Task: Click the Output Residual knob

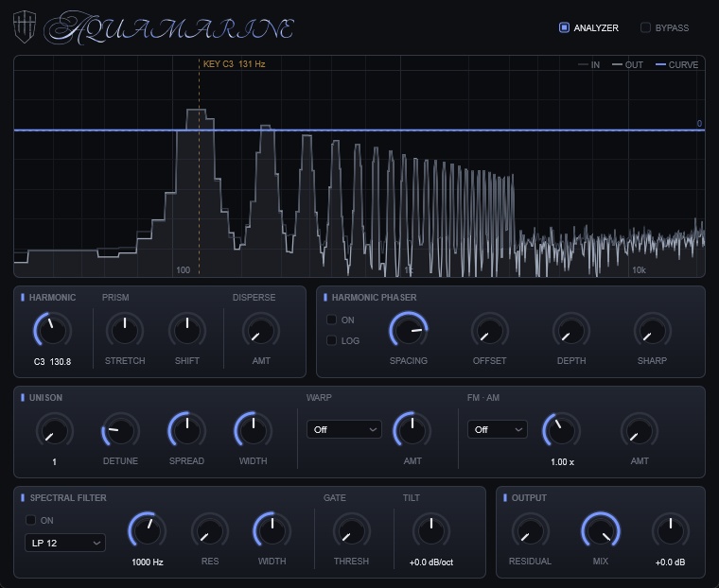Action: 530,530
